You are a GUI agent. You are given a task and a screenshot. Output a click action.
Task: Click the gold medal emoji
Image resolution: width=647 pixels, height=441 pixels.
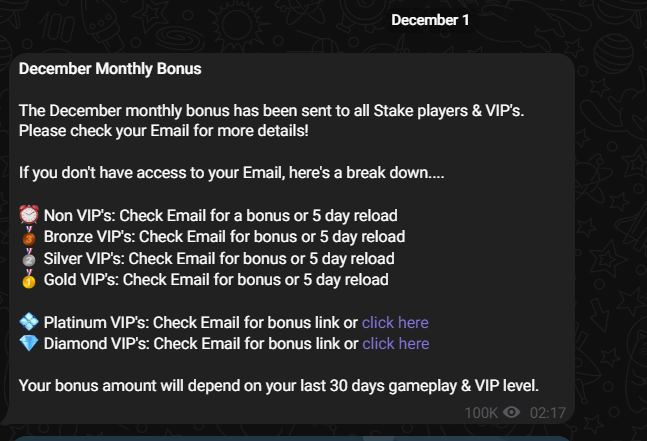pyautogui.click(x=29, y=279)
